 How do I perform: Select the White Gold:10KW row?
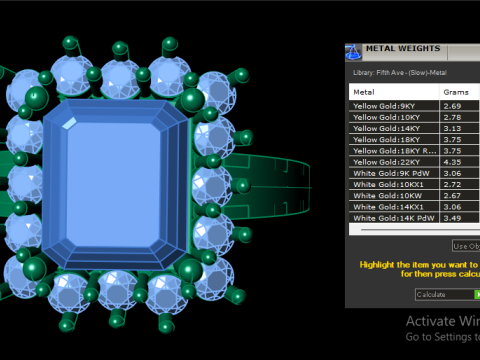(x=414, y=196)
